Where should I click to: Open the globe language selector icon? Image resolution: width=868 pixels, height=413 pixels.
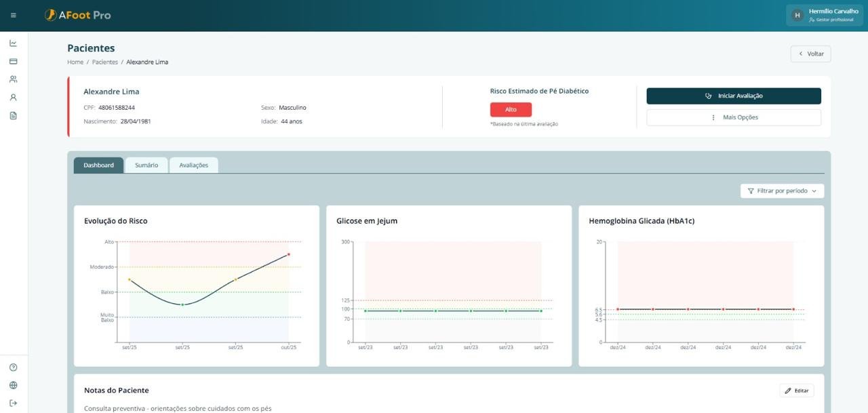14,385
